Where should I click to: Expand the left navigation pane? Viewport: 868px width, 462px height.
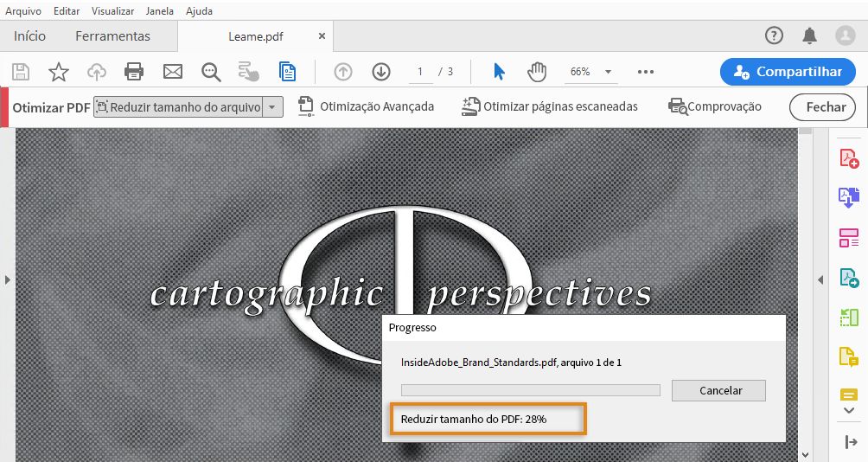point(7,279)
